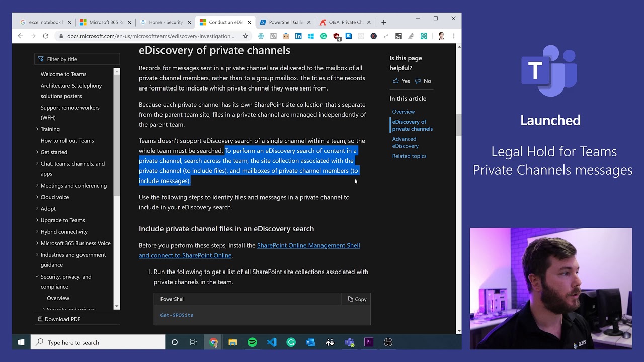Viewport: 644px width, 362px height.
Task: Open Spotify from taskbar
Action: [x=252, y=342]
